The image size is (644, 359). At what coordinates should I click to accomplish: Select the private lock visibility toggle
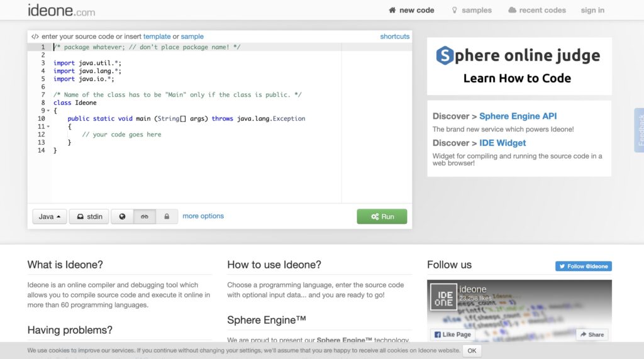167,216
